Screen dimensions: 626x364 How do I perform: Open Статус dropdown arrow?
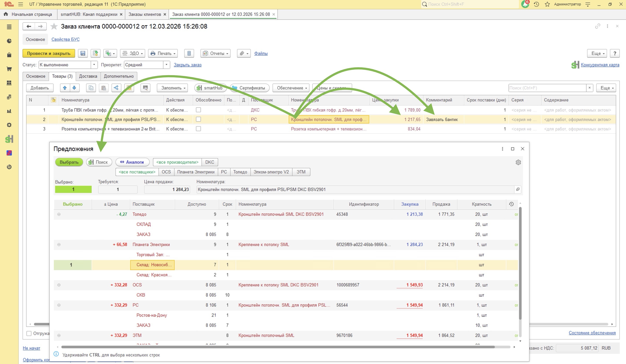pos(94,65)
